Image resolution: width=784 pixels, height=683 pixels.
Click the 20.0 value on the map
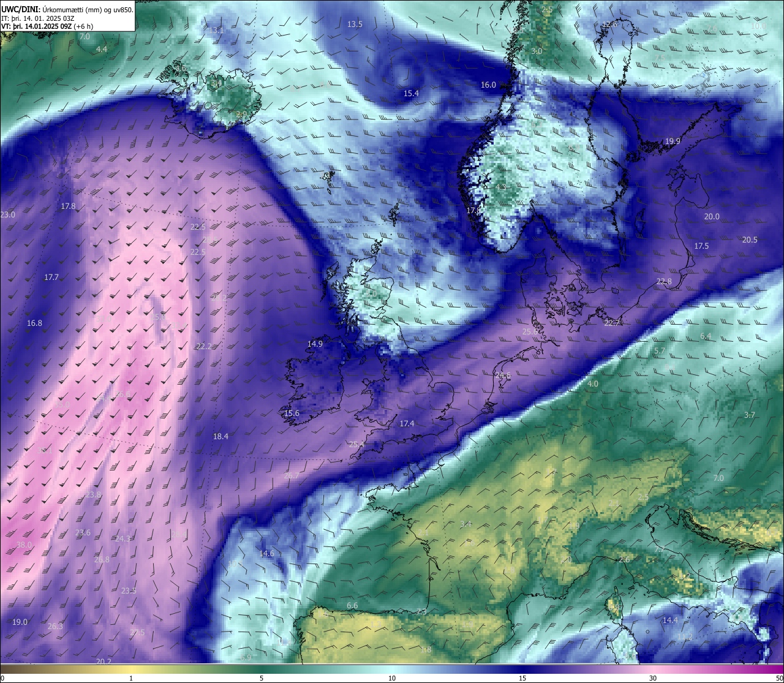coord(712,217)
